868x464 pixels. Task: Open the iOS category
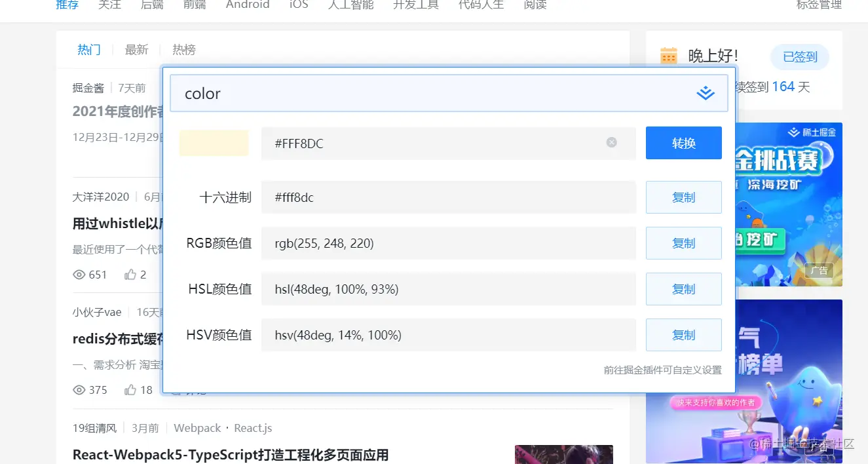point(299,5)
